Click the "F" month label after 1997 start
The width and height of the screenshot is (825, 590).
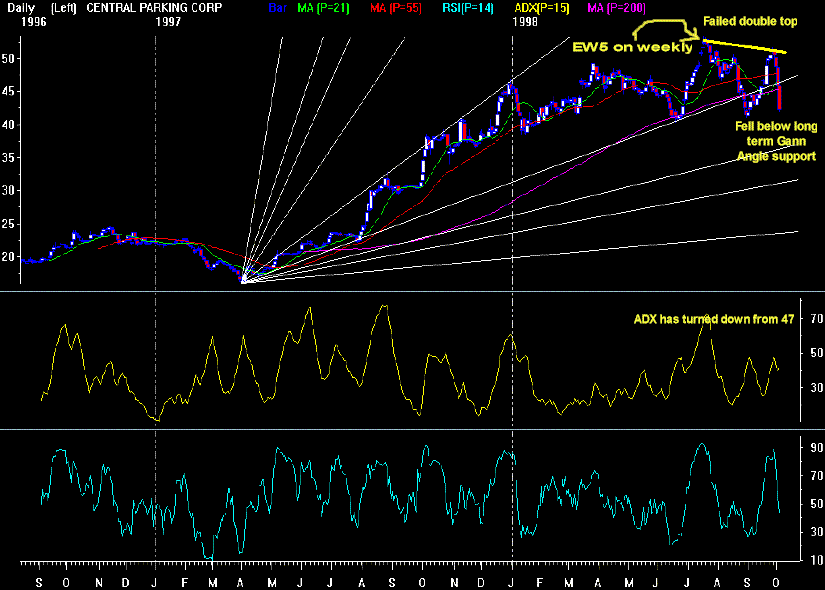click(185, 583)
